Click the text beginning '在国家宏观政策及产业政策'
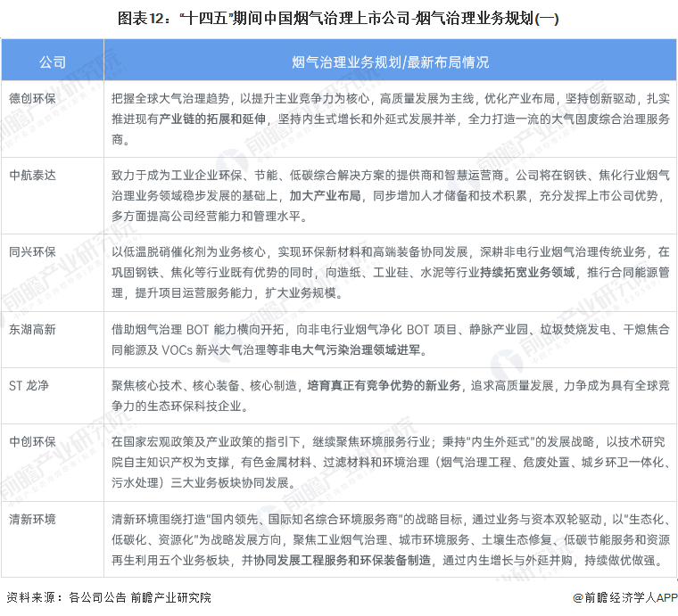This screenshot has height=616, width=678. click(x=391, y=462)
